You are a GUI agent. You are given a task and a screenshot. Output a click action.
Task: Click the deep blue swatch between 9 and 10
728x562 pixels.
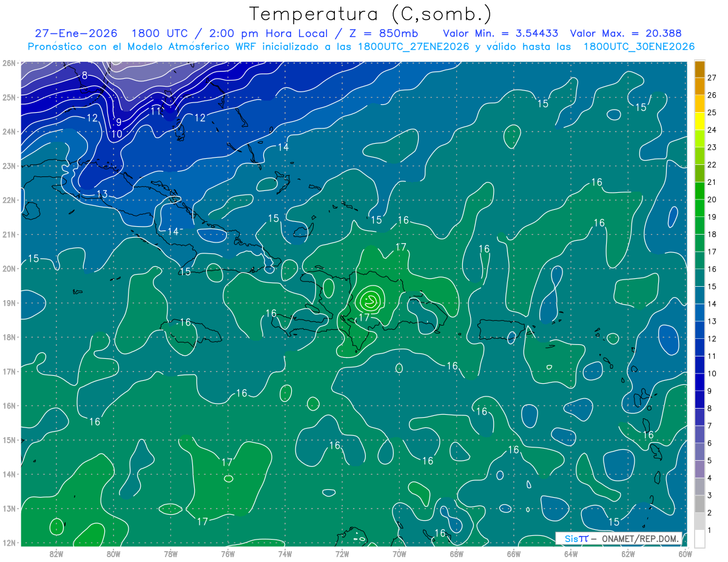(699, 382)
